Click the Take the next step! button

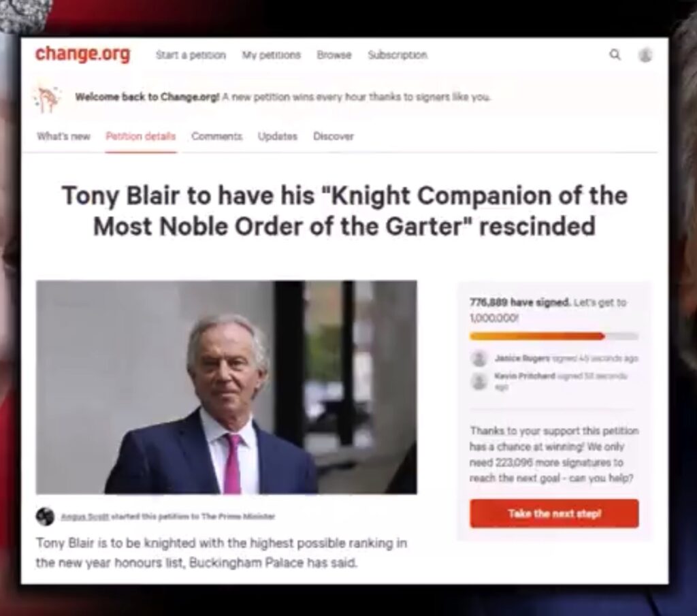click(x=554, y=514)
